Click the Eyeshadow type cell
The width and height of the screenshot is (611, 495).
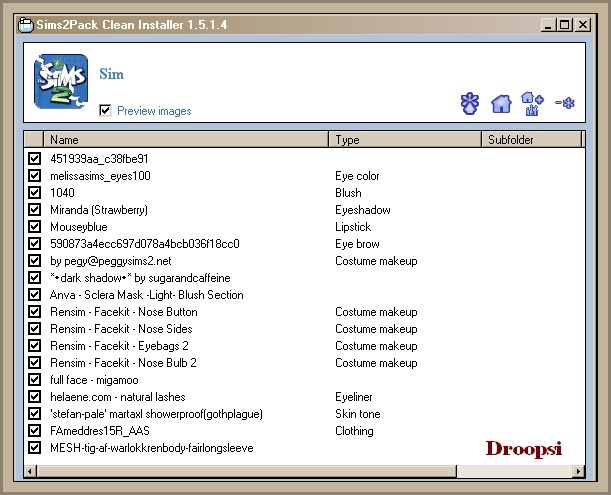click(x=363, y=210)
